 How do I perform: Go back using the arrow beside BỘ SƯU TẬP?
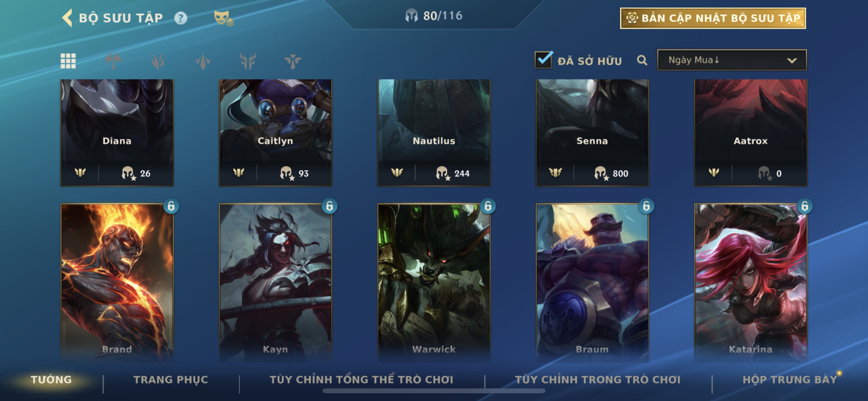coord(67,17)
